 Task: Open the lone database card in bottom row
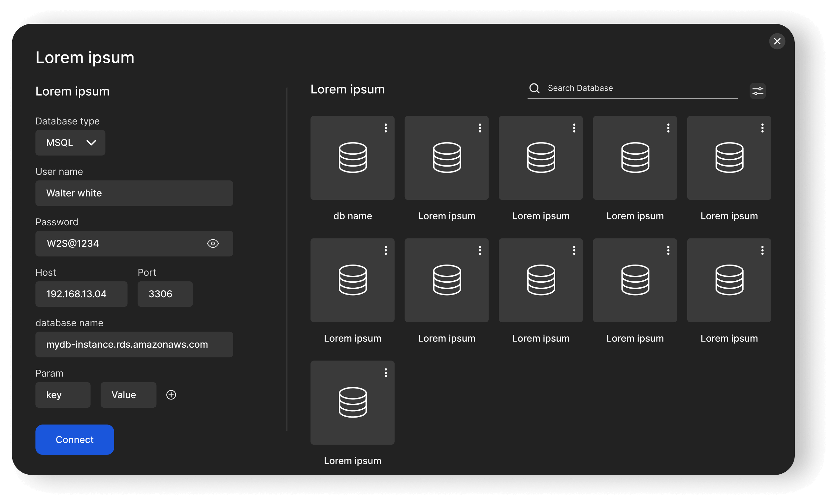352,403
